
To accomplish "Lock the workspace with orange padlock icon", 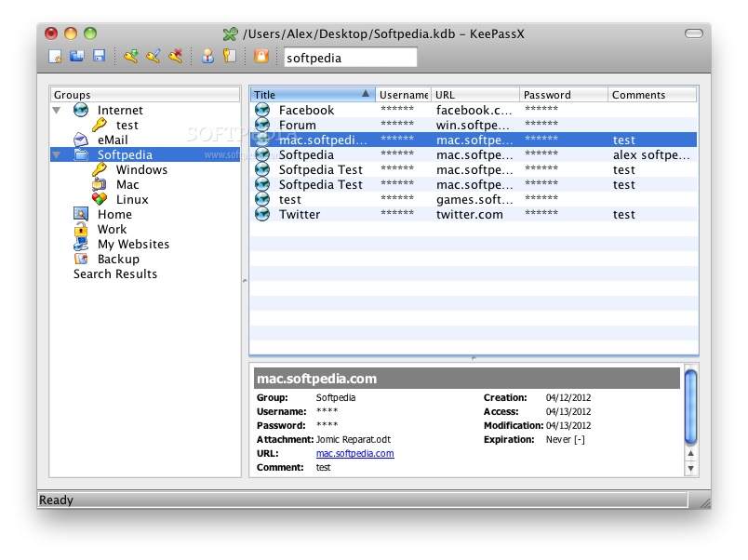I will pyautogui.click(x=261, y=57).
